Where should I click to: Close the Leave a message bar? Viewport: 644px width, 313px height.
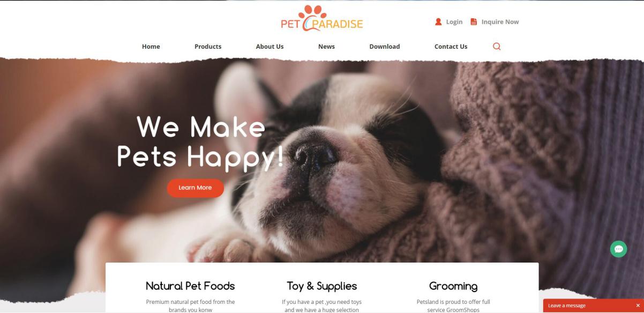pos(638,305)
